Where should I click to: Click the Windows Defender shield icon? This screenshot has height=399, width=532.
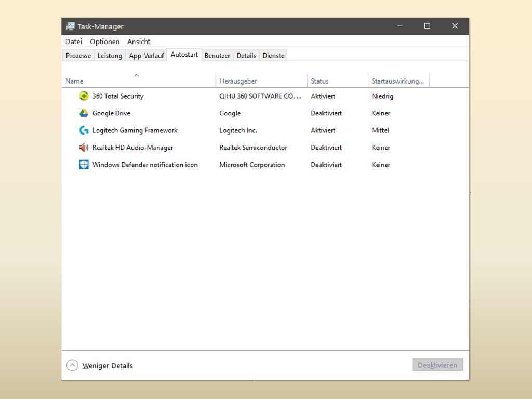(x=84, y=165)
